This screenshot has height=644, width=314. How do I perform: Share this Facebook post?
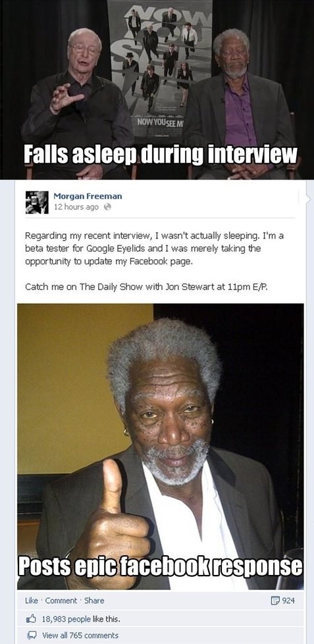94,600
